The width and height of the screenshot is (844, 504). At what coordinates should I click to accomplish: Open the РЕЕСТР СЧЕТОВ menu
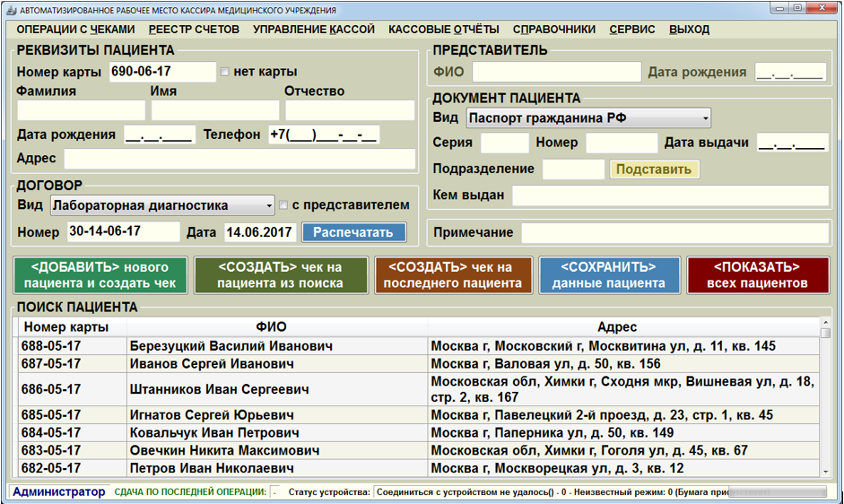194,30
